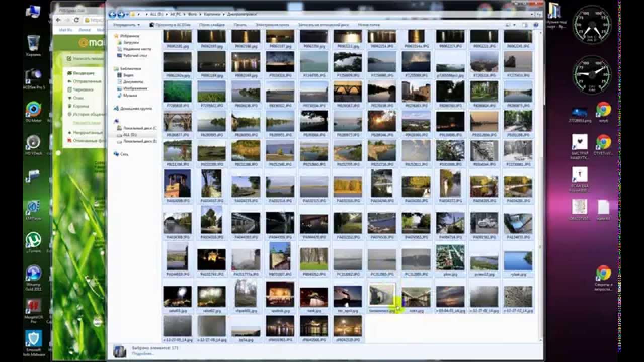
Task: Open KMPlayer desktop icon
Action: pyautogui.click(x=34, y=210)
